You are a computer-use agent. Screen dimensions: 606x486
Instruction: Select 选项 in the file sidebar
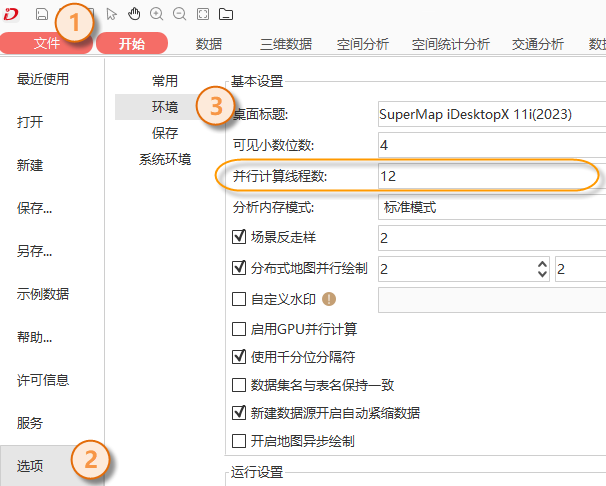coord(30,466)
